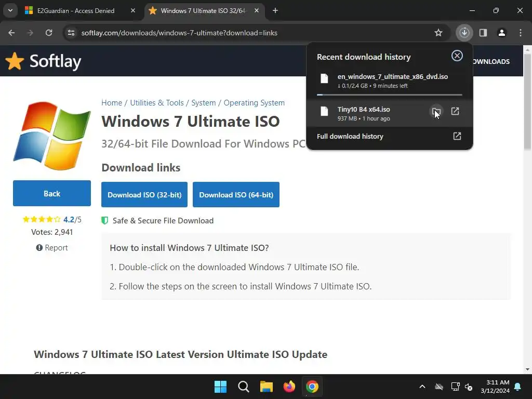Image resolution: width=532 pixels, height=399 pixels.
Task: Click the star rating row
Action: point(42,220)
